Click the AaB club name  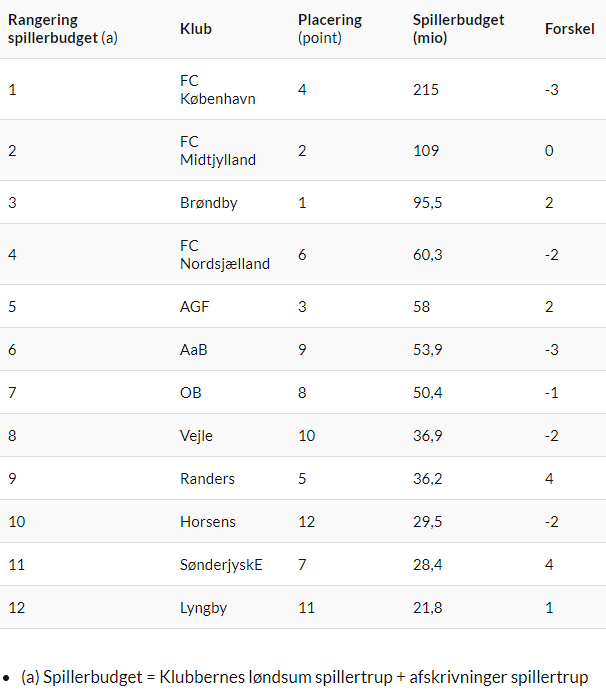pos(194,350)
